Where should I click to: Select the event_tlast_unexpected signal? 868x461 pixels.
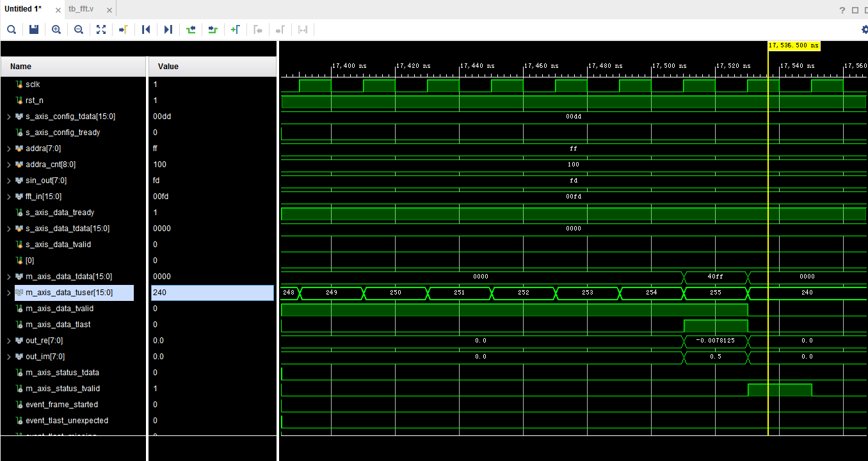pyautogui.click(x=67, y=421)
